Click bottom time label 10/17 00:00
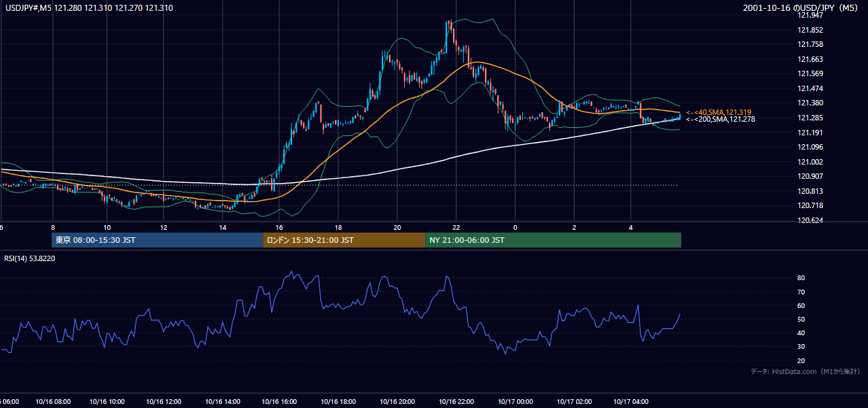868x408 pixels. coord(516,402)
